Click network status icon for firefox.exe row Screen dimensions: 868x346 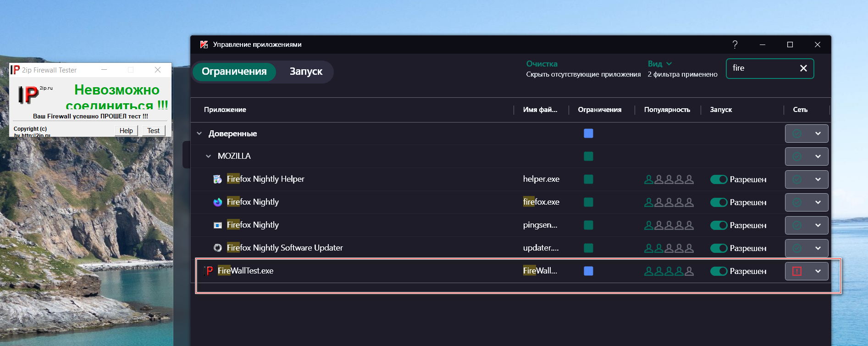(797, 202)
